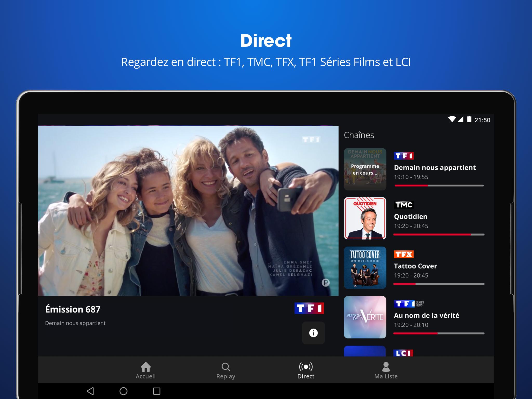Image resolution: width=532 pixels, height=399 pixels.
Task: Click the TFX channel logo
Action: coord(404,254)
